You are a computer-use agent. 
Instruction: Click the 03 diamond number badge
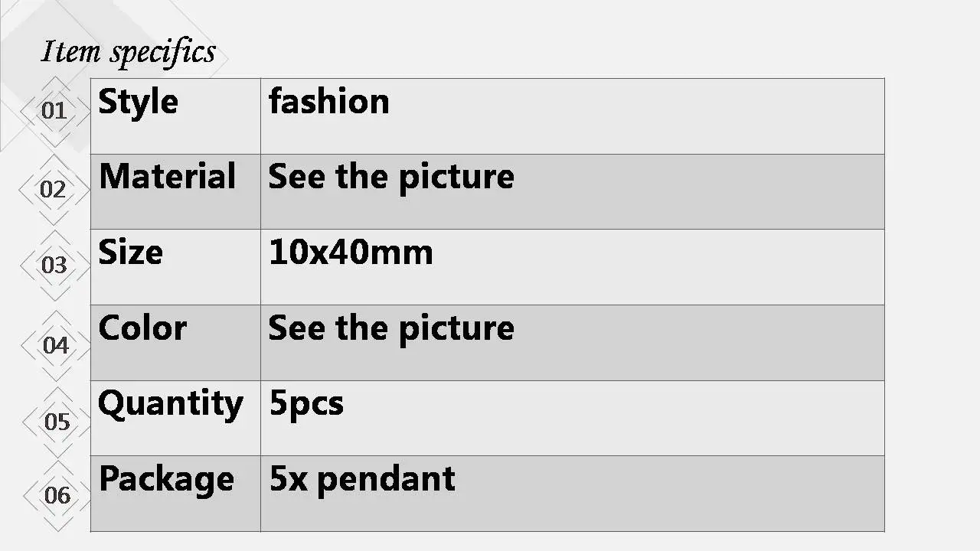click(54, 266)
